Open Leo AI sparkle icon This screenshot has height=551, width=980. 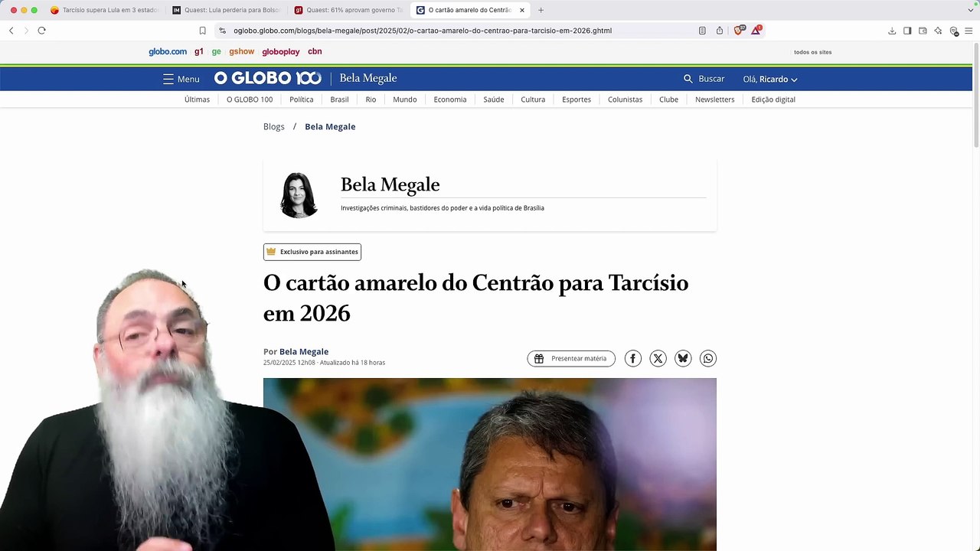(938, 31)
